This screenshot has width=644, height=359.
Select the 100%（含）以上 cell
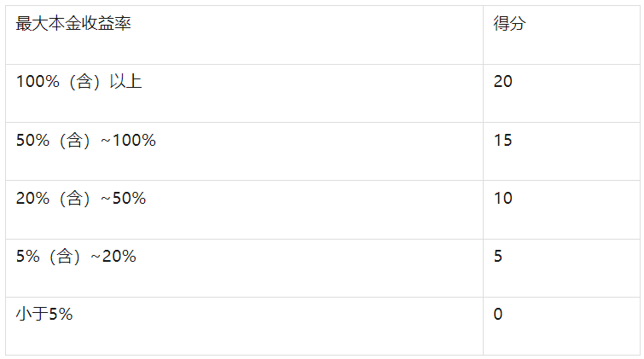point(79,82)
